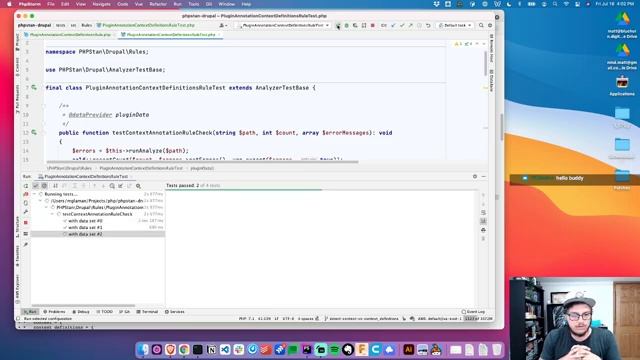Screen dimensions: 640x360
Task: Open the Window menu
Action: (x=227, y=4)
